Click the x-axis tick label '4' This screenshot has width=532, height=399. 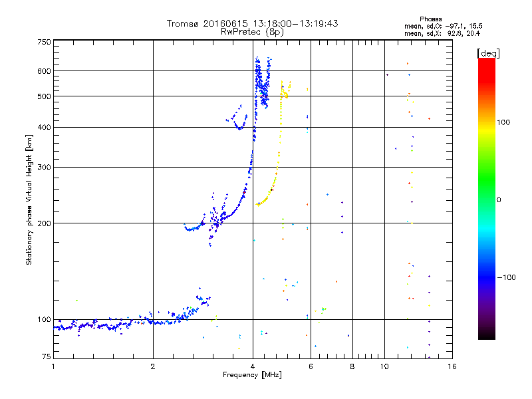pos(253,366)
